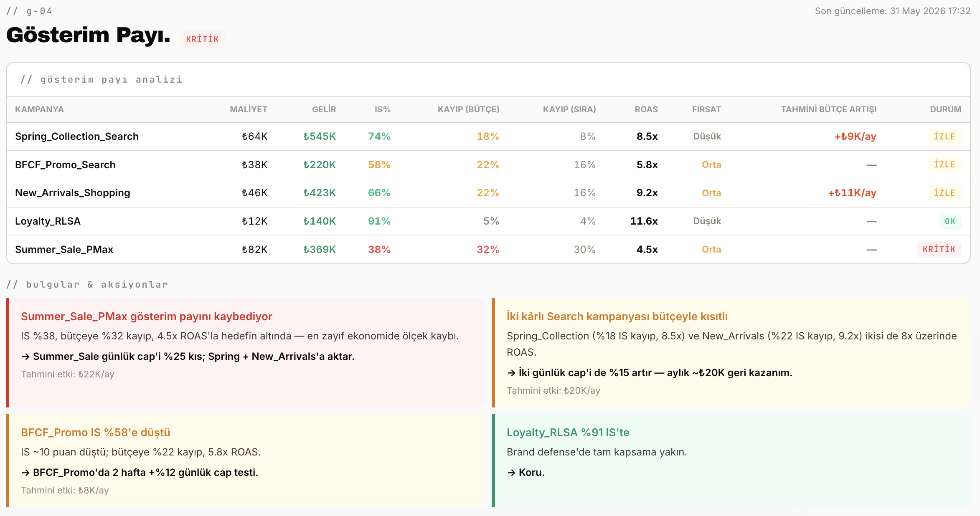Select the BFCF_Promo_Search campaign name

[x=65, y=165]
